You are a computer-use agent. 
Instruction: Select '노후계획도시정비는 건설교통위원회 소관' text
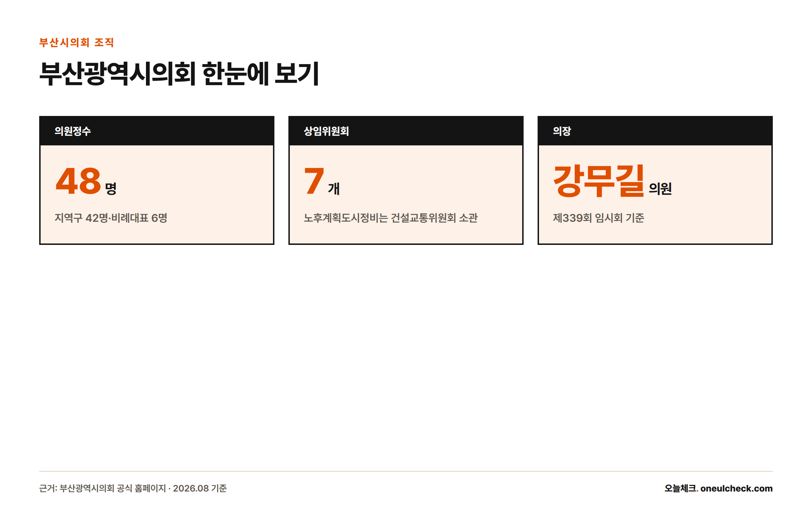click(391, 218)
